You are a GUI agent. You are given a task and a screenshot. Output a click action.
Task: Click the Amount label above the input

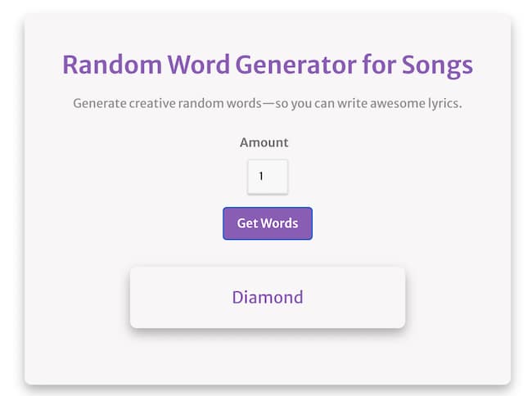(264, 142)
